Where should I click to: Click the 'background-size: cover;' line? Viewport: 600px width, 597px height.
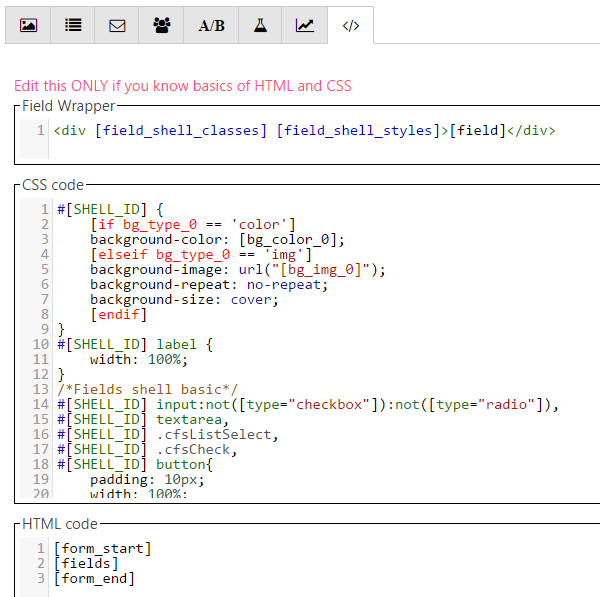pyautogui.click(x=184, y=299)
